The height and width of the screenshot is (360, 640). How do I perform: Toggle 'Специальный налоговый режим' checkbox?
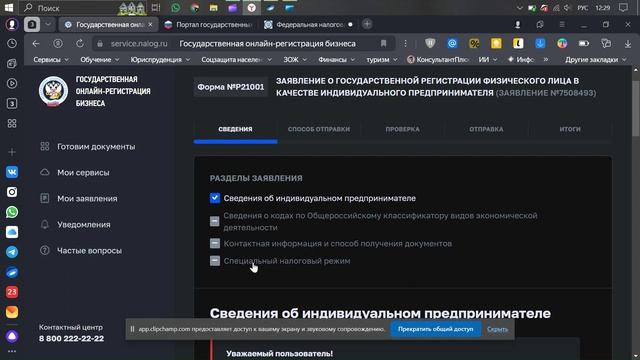click(215, 261)
